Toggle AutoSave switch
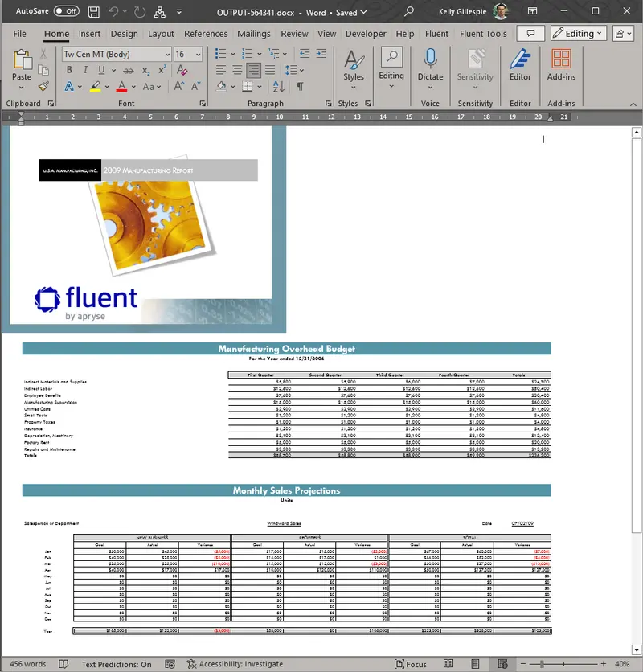This screenshot has height=672, width=643. coord(67,11)
